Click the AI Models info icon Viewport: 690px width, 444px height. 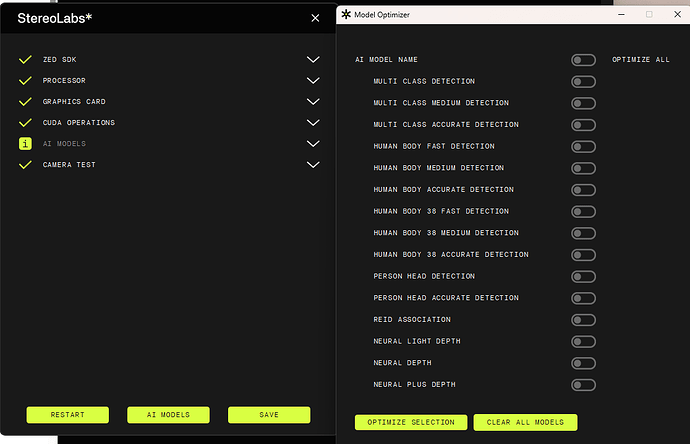pos(25,143)
